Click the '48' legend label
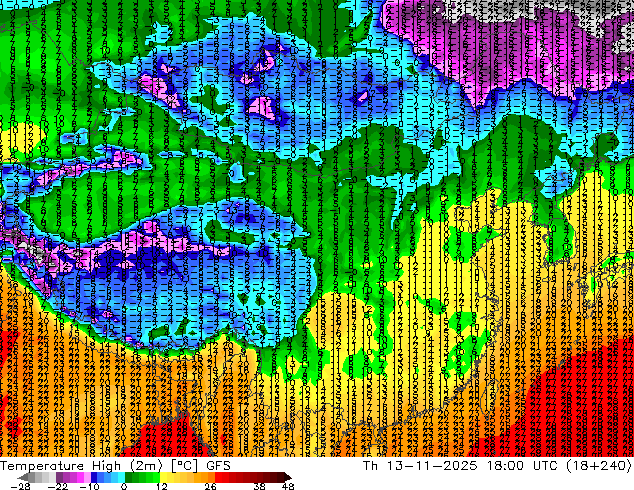 pyautogui.click(x=288, y=486)
